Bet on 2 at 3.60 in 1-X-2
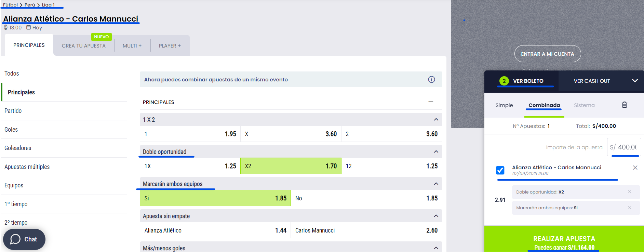Screen dimensions: 644x252 392,134
